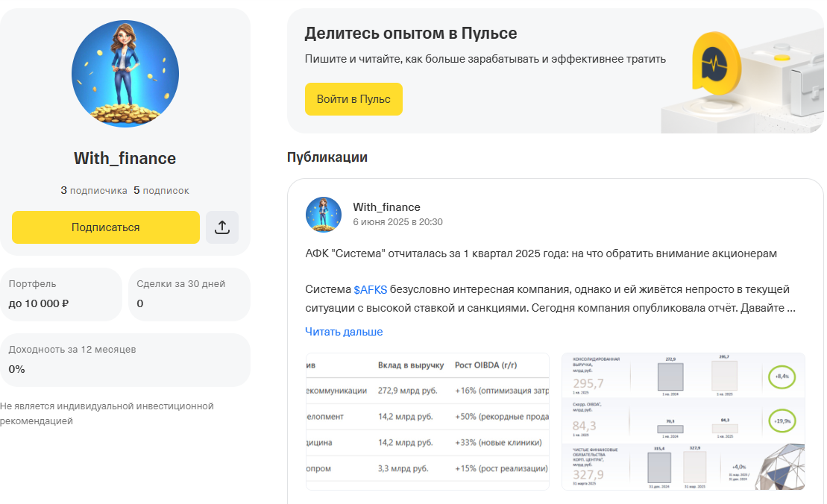The width and height of the screenshot is (827, 504).
Task: Click the 3 подписчика followers count
Action: click(94, 190)
